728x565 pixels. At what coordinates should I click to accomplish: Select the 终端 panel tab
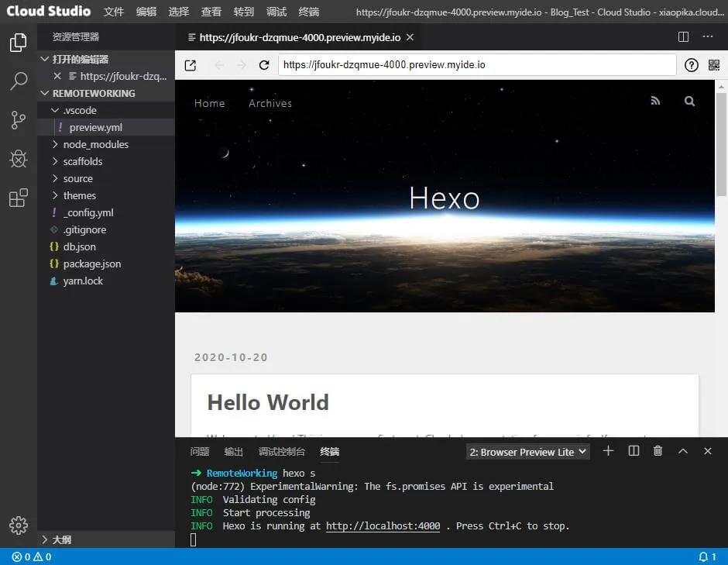pos(330,452)
